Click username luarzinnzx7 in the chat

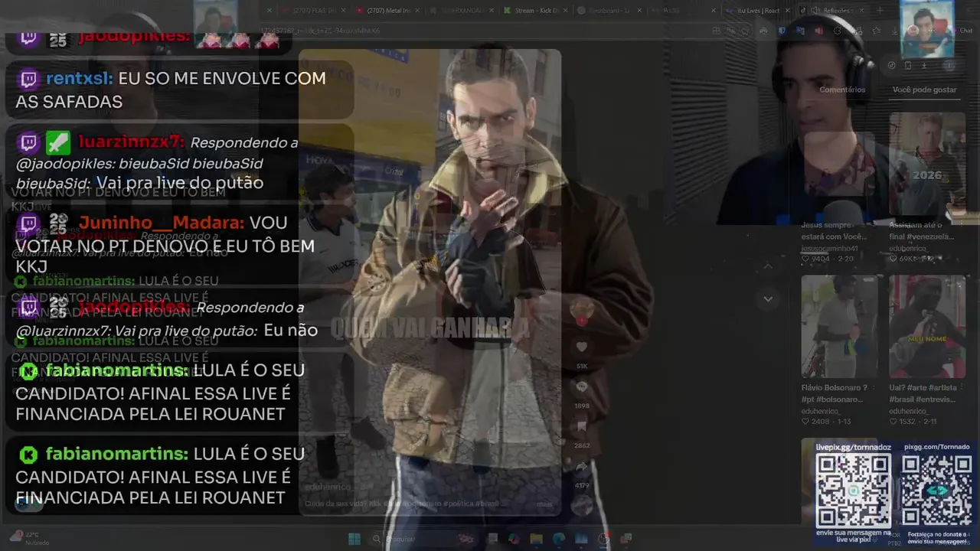[x=130, y=142]
